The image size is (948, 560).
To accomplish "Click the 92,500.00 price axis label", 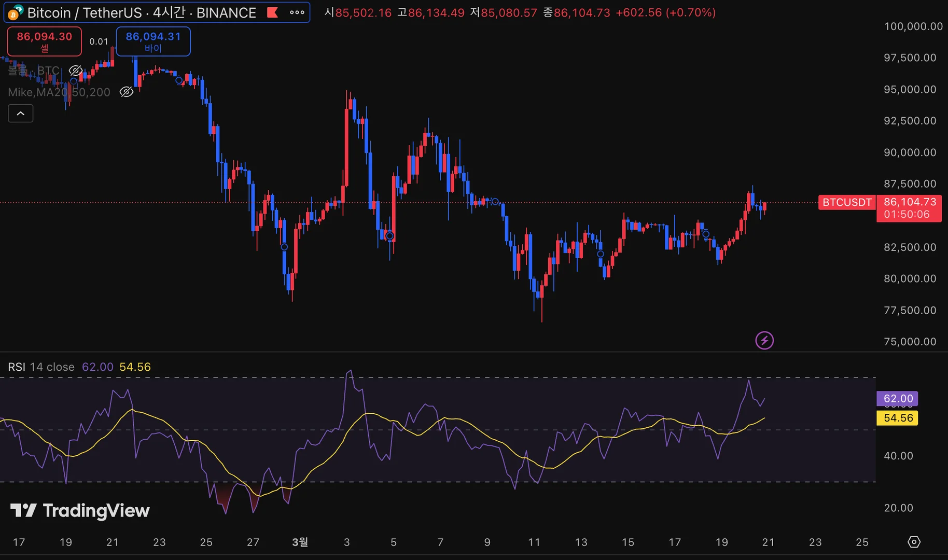I will (x=910, y=121).
